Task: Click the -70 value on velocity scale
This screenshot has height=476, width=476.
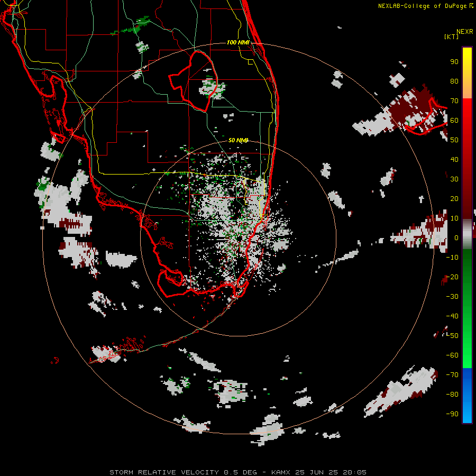Action: coord(452,375)
